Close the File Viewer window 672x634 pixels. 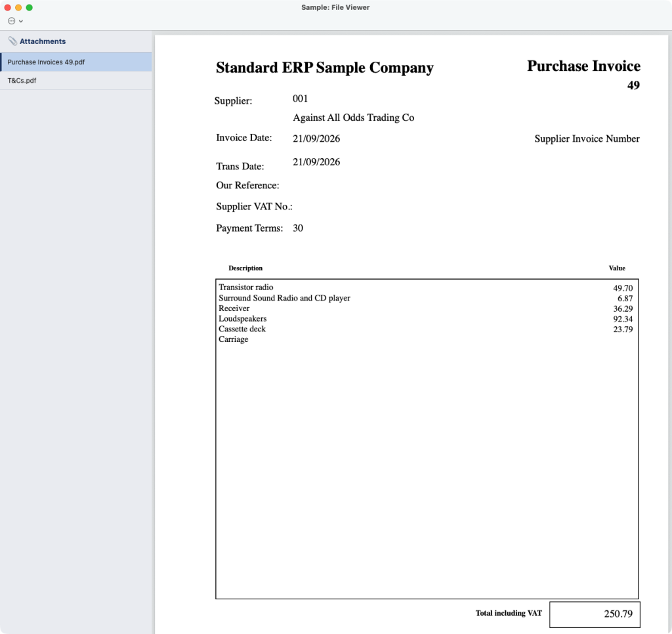[x=7, y=7]
